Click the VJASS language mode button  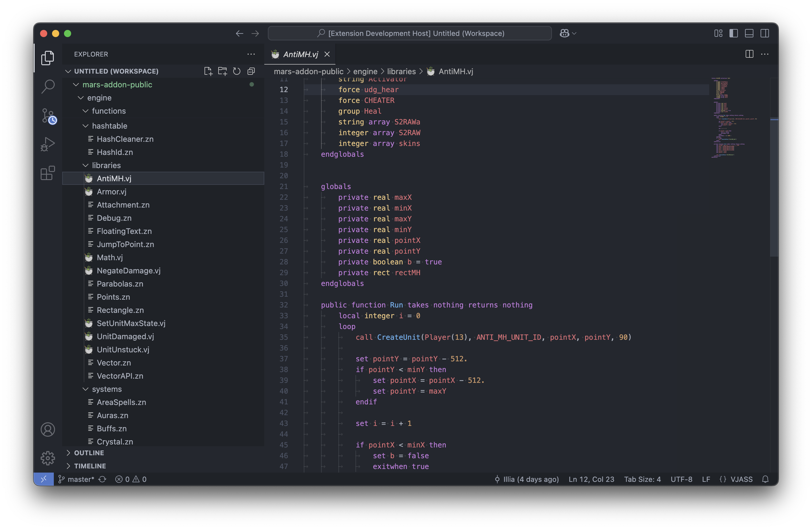click(x=741, y=479)
